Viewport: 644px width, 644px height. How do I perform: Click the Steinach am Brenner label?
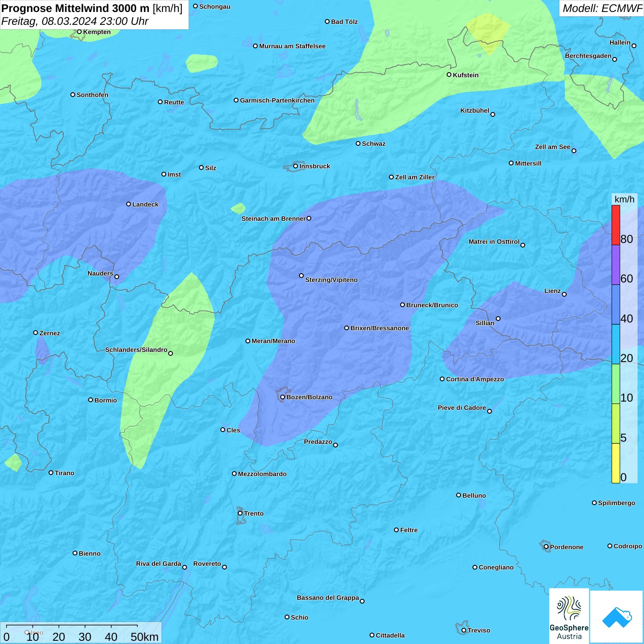pos(274,218)
